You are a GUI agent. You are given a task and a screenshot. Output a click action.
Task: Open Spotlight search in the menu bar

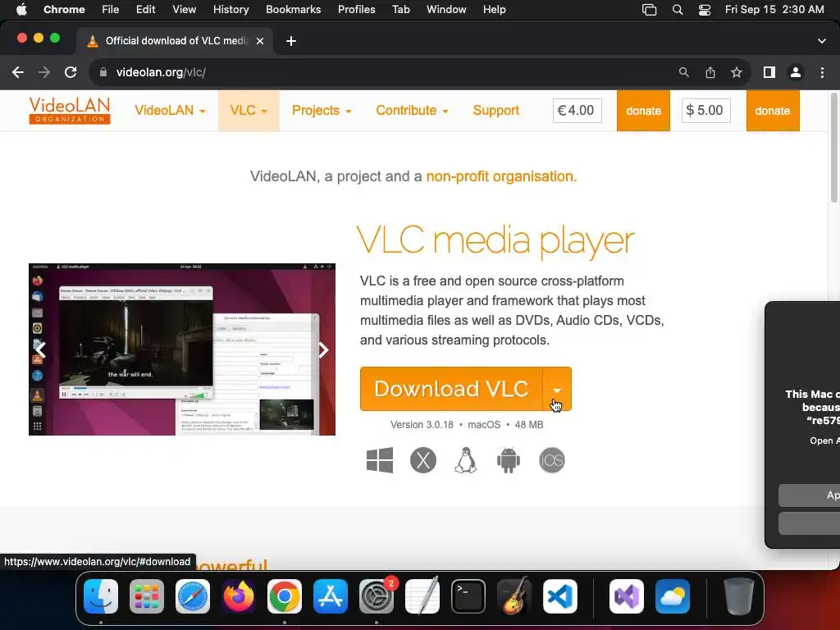pyautogui.click(x=677, y=10)
